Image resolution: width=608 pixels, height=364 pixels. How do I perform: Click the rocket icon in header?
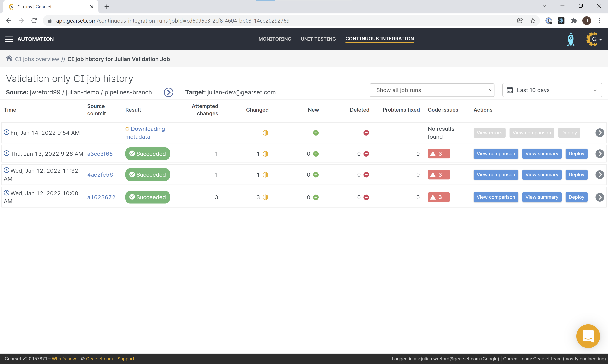pyautogui.click(x=571, y=39)
